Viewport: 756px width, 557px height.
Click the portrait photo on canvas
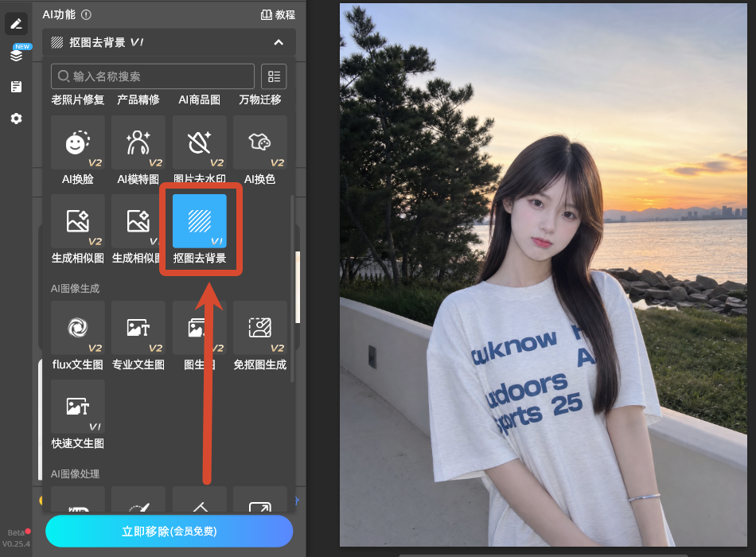[x=544, y=275]
